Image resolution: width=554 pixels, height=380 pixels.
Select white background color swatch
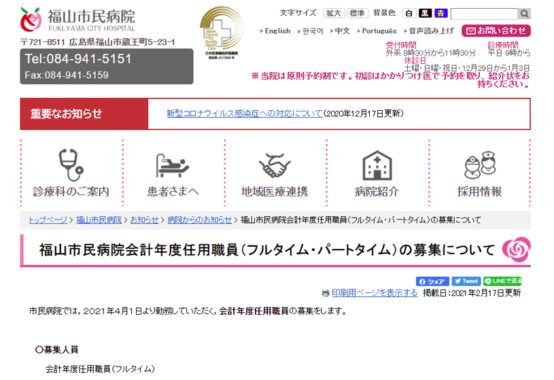pyautogui.click(x=409, y=13)
